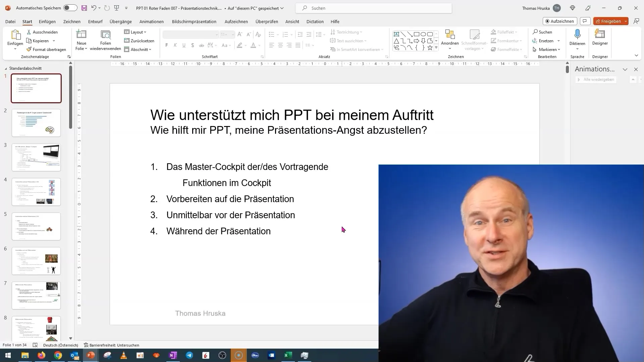This screenshot has width=644, height=362.
Task: Expand Ersetzen dropdown arrow
Action: click(558, 41)
